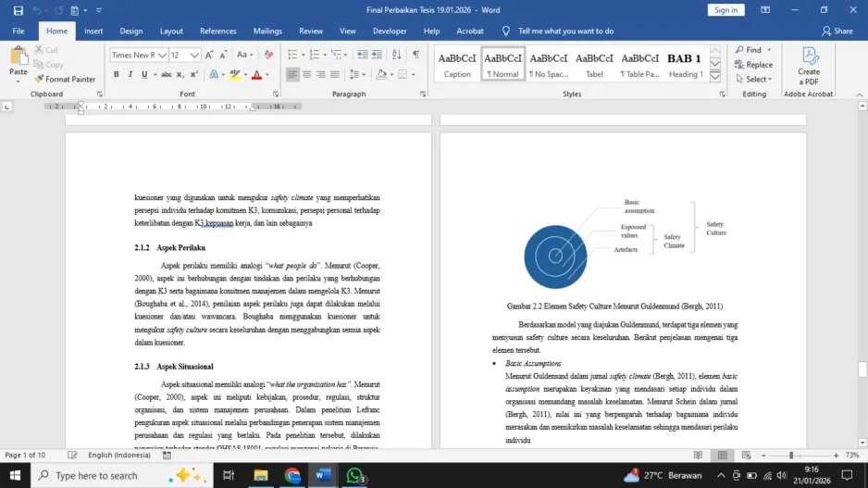Screen dimensions: 868x488
Task: Open the Replace dialog
Action: (753, 64)
